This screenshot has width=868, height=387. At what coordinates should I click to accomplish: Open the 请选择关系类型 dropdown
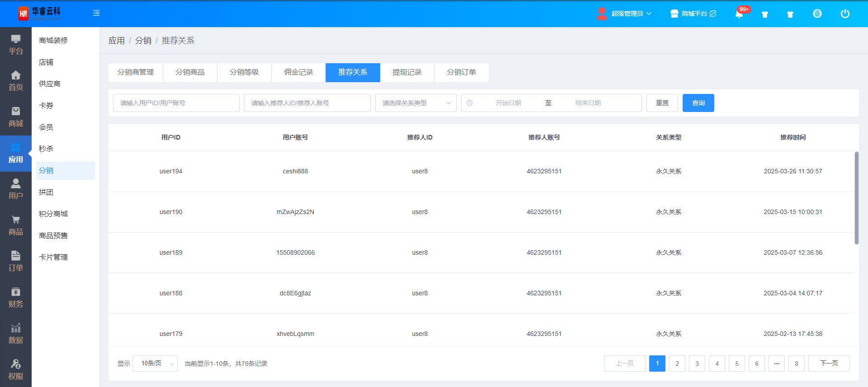pyautogui.click(x=415, y=103)
